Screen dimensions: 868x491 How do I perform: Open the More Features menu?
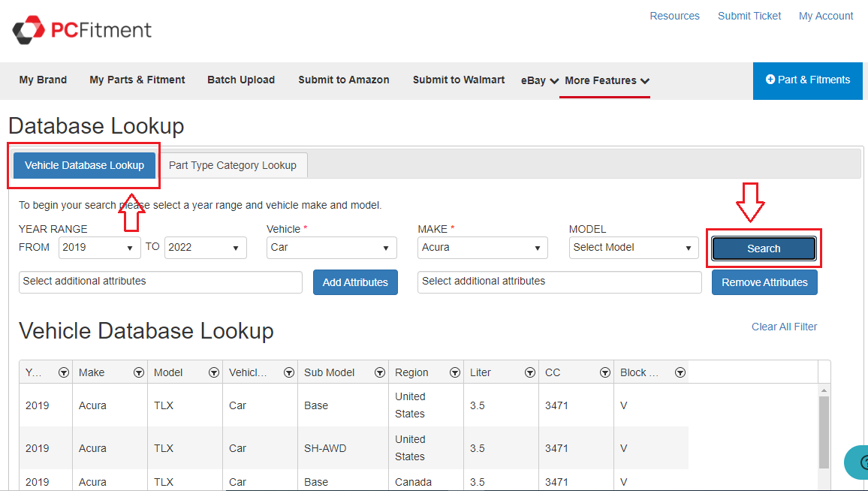[606, 80]
